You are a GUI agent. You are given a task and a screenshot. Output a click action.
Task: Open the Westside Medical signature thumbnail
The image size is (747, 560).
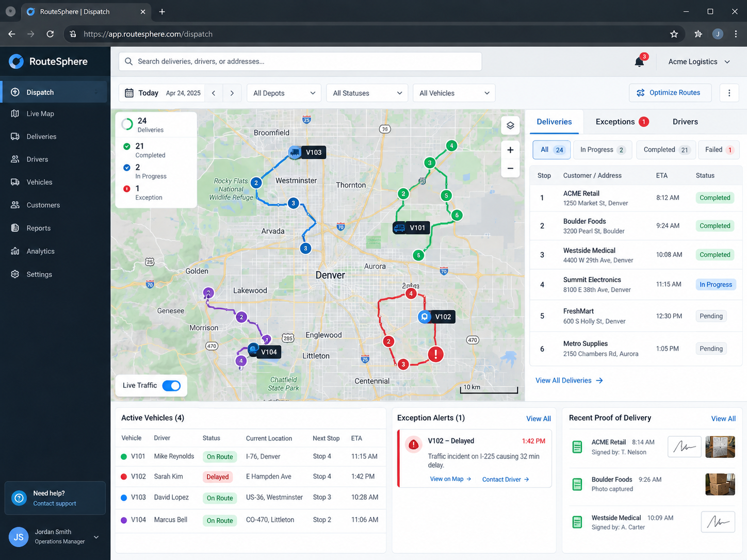pos(718,522)
